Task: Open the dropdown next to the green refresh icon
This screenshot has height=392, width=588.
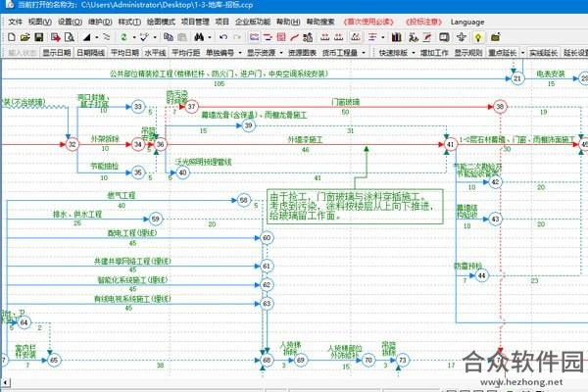Action: pyautogui.click(x=134, y=37)
